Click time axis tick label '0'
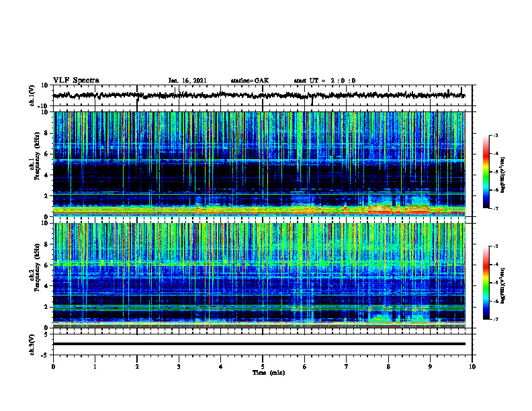 (53, 367)
